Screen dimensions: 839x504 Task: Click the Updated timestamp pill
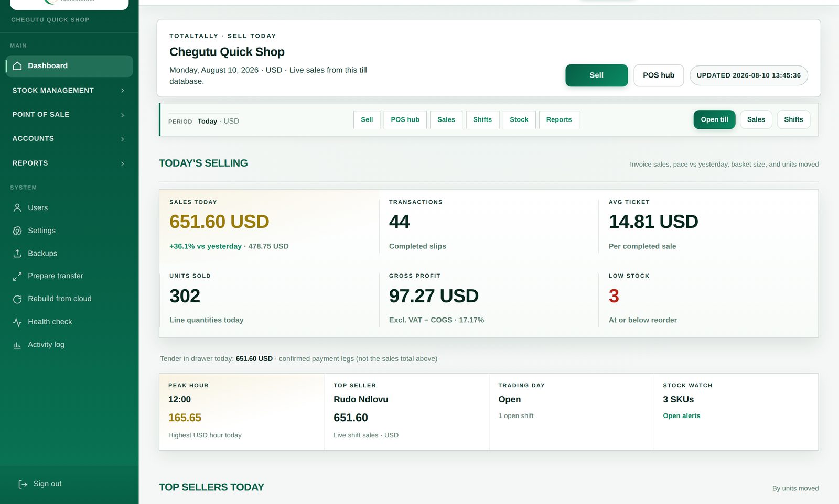coord(749,75)
